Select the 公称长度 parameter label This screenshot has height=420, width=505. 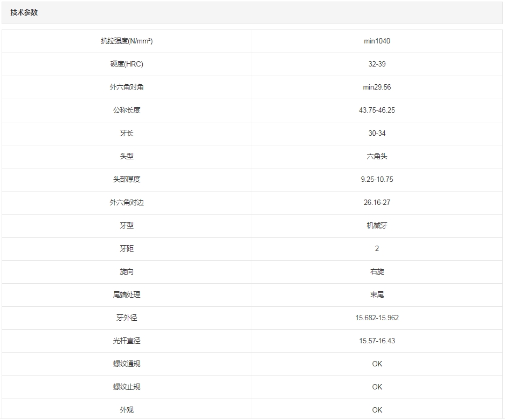127,110
